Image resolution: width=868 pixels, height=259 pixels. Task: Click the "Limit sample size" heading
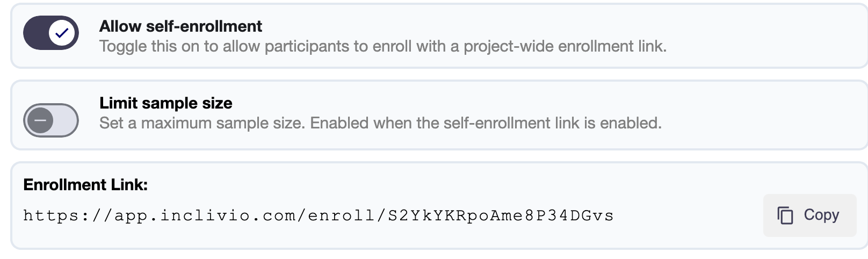(x=165, y=103)
